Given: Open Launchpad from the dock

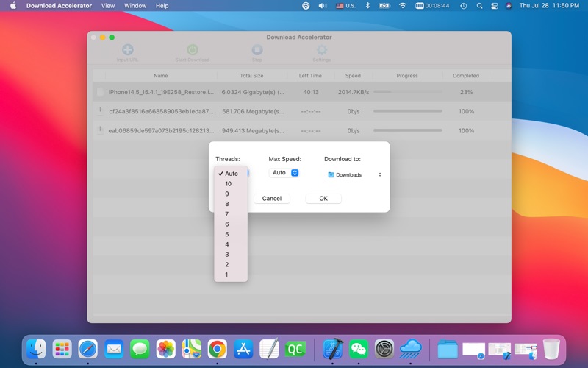Looking at the screenshot, I should (62, 349).
